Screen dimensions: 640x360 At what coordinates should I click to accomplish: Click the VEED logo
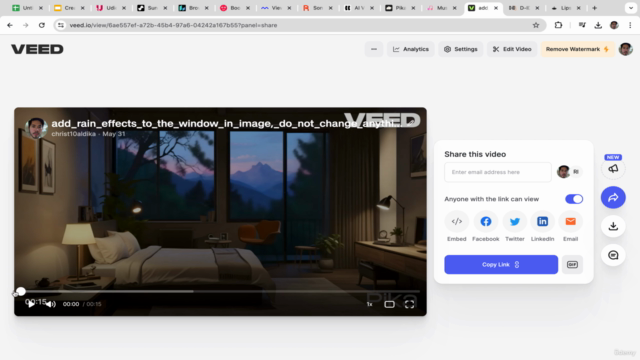pyautogui.click(x=37, y=49)
